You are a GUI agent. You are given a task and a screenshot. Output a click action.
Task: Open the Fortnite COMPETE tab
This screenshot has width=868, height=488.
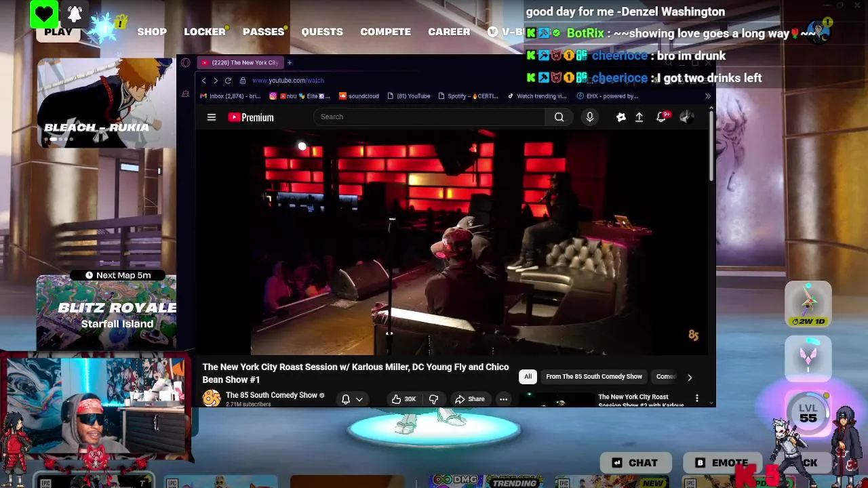pos(385,32)
